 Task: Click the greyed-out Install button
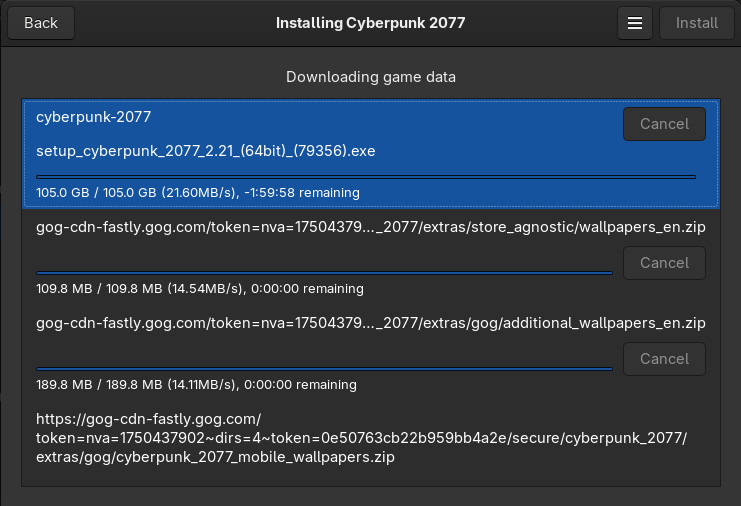(x=697, y=23)
